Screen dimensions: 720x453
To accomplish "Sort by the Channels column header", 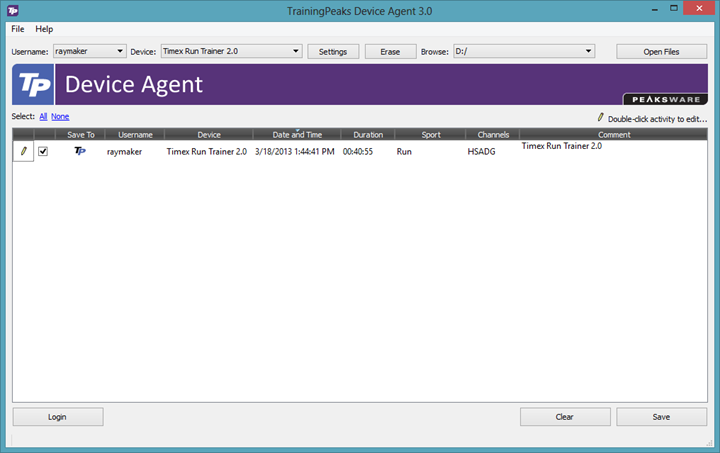I will 493,134.
